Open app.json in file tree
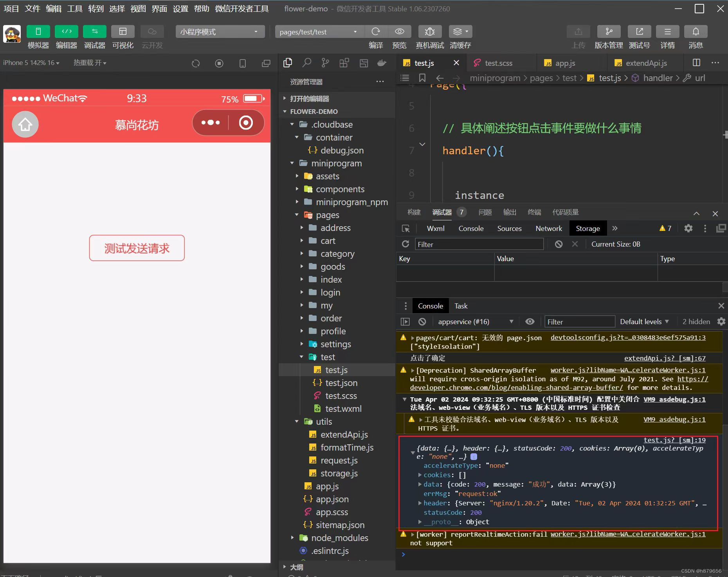728x577 pixels. pyautogui.click(x=332, y=499)
